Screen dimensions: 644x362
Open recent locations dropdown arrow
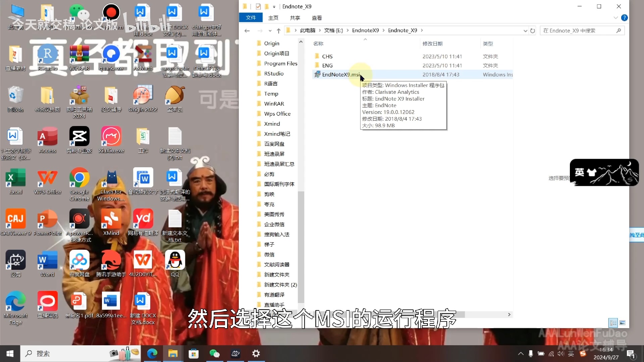pyautogui.click(x=270, y=31)
